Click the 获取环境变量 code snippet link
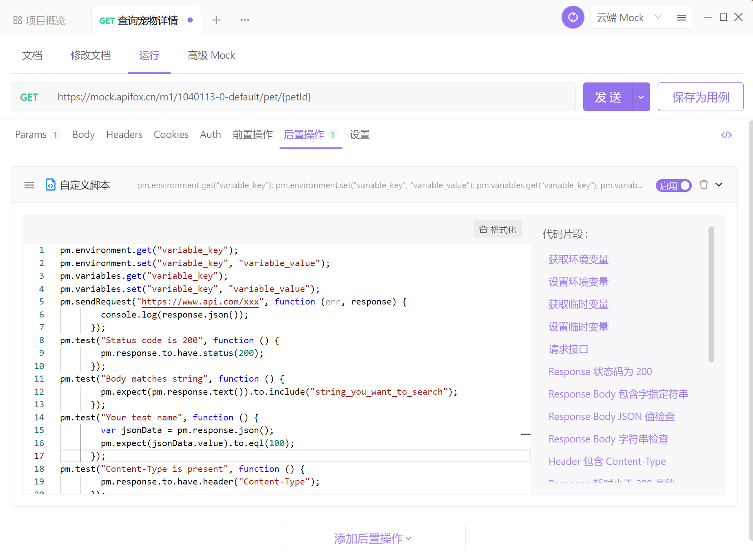The height and width of the screenshot is (560, 753). coord(578,259)
